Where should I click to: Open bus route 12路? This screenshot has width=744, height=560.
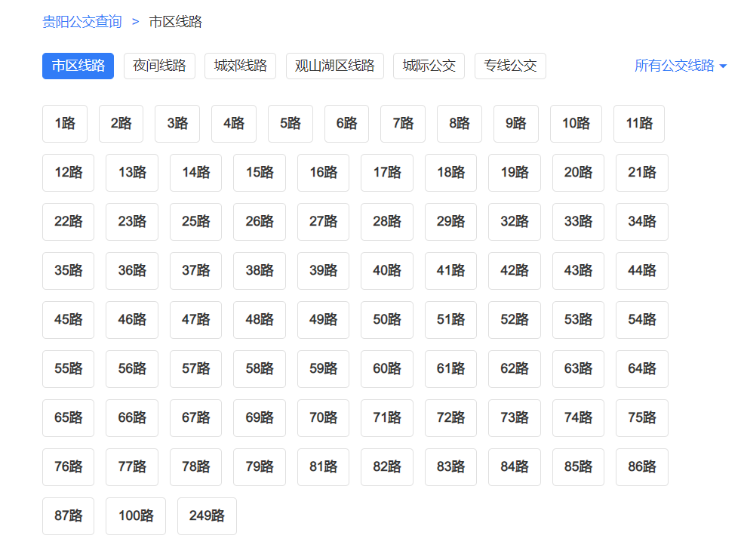click(x=69, y=173)
